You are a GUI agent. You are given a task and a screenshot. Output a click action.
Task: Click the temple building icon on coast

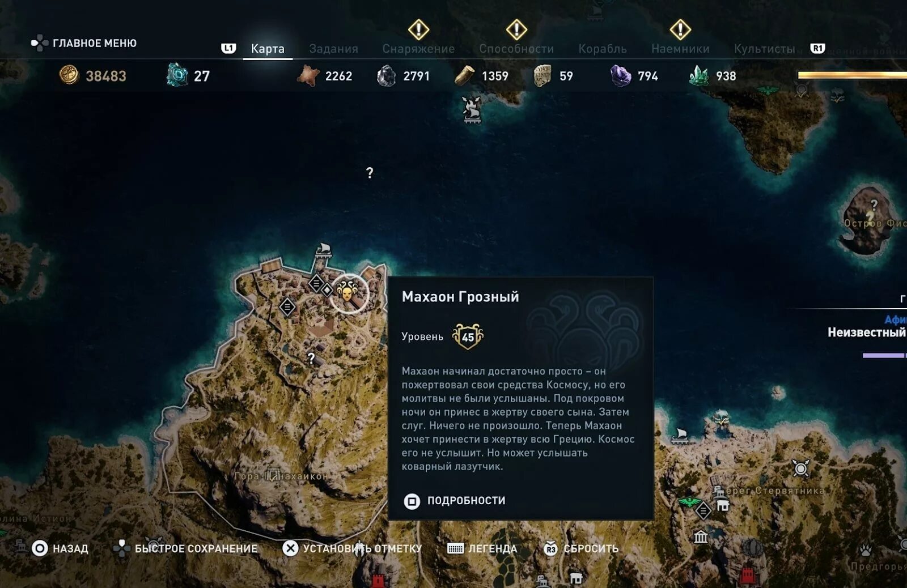coord(701,536)
